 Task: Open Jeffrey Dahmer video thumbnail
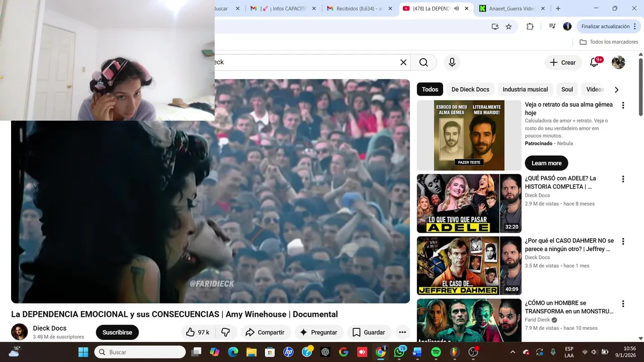(469, 265)
